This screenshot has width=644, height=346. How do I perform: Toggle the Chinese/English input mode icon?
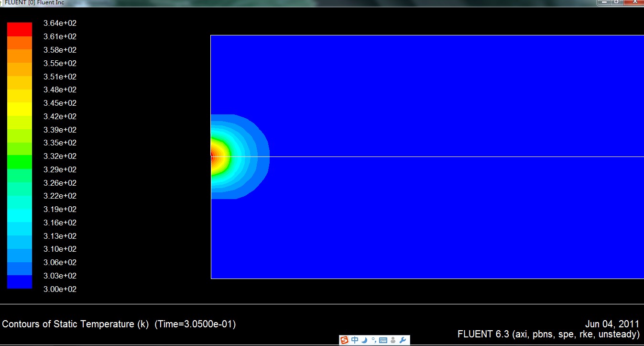point(355,340)
